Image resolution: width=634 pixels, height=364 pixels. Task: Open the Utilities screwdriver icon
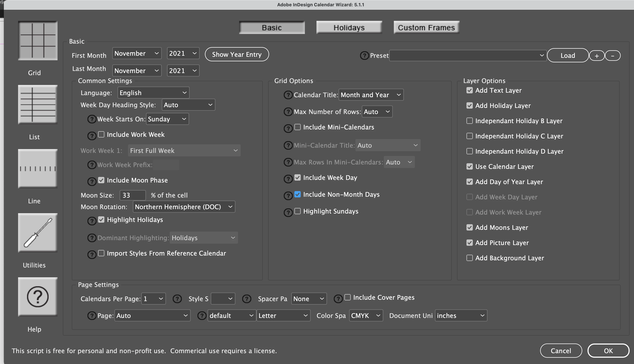(38, 232)
